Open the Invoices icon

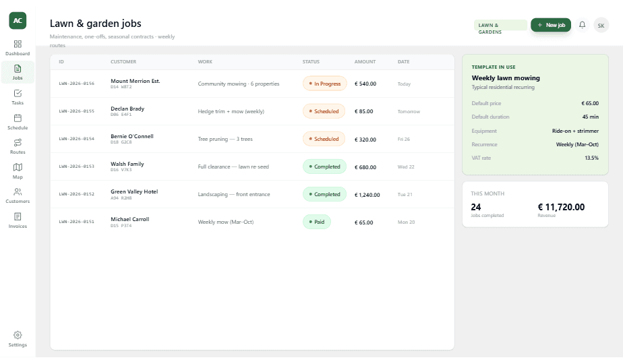(x=18, y=216)
